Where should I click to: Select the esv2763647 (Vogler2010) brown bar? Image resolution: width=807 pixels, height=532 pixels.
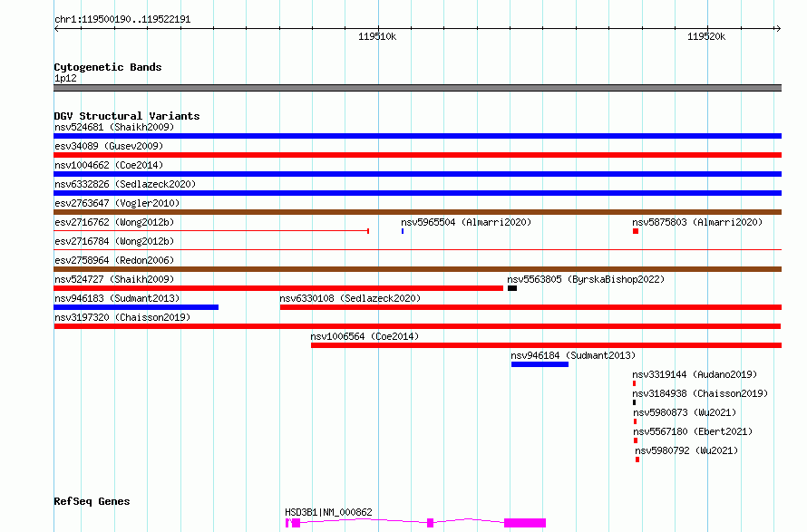click(x=417, y=212)
